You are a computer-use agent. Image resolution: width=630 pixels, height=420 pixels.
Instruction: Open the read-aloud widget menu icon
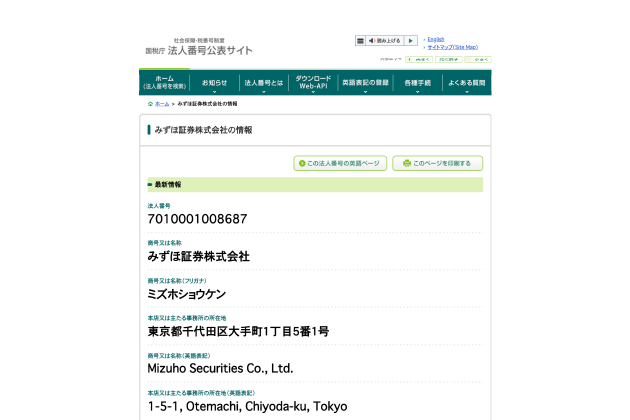click(360, 41)
